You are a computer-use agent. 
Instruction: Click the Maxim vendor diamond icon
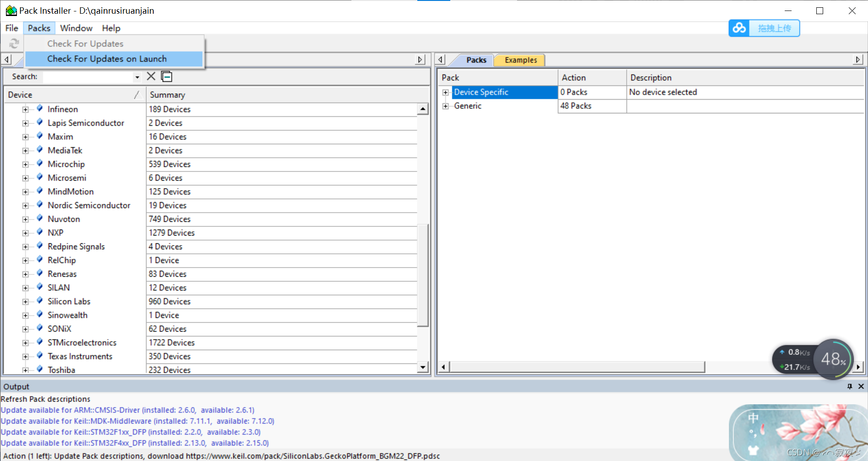(x=40, y=136)
